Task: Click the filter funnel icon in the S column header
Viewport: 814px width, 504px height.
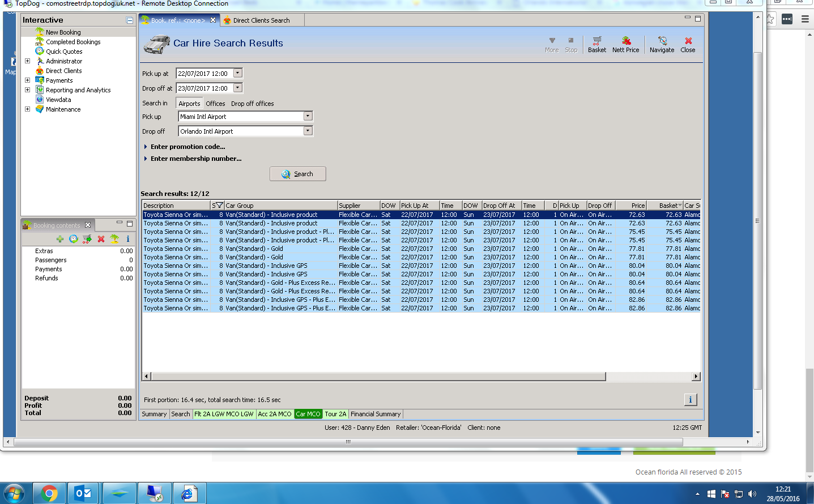Action: coord(219,206)
